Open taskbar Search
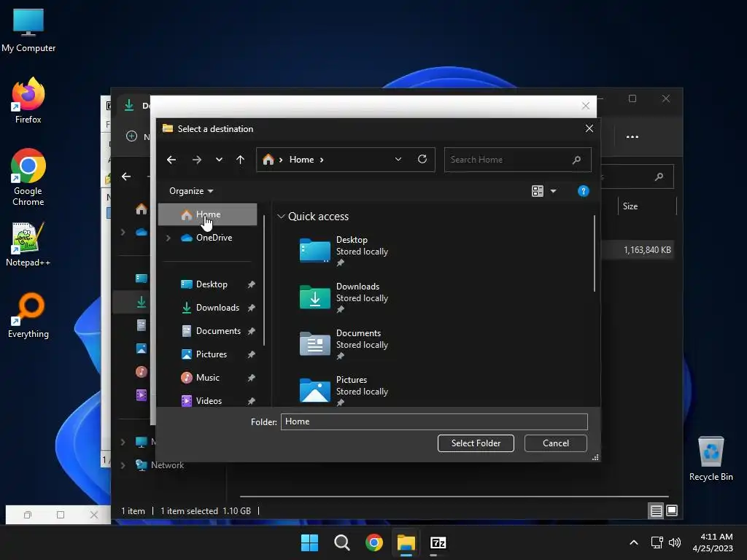The height and width of the screenshot is (560, 747). [x=341, y=542]
